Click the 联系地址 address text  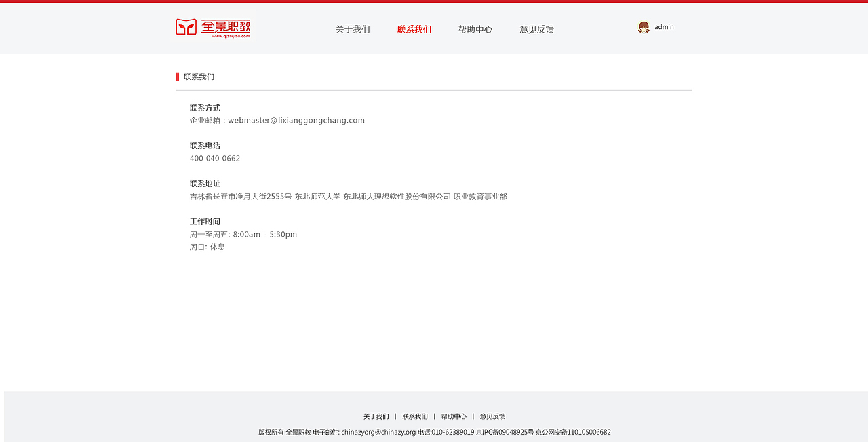click(349, 196)
